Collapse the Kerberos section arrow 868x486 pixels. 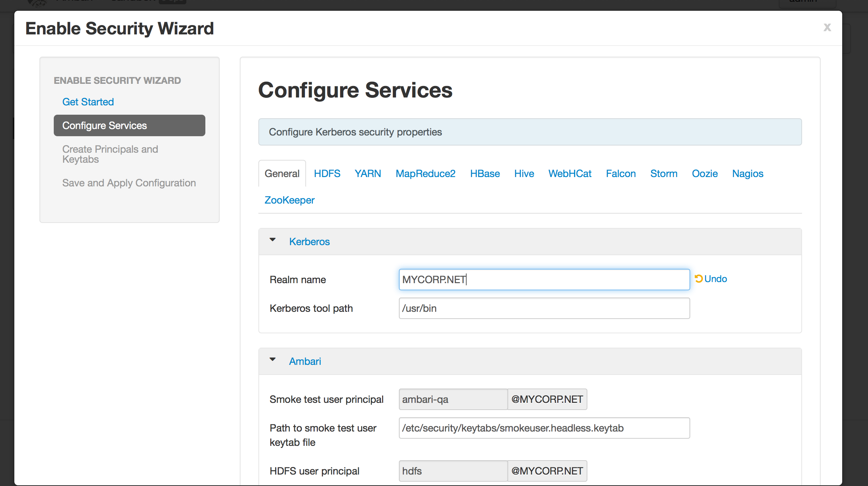(272, 240)
